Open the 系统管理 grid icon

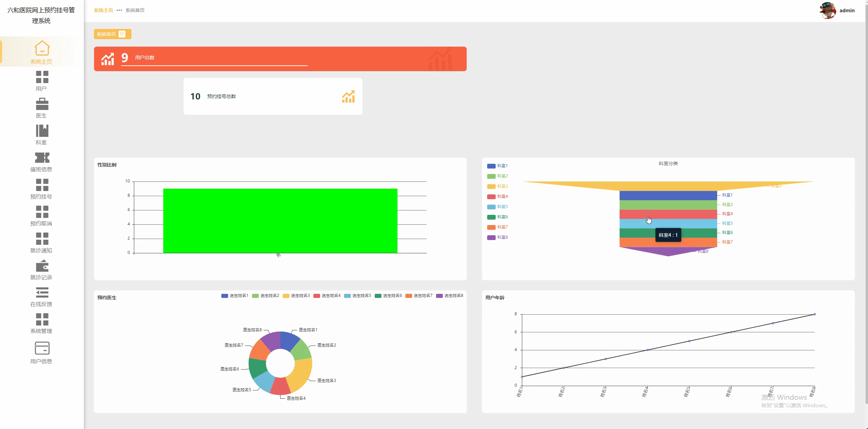42,319
